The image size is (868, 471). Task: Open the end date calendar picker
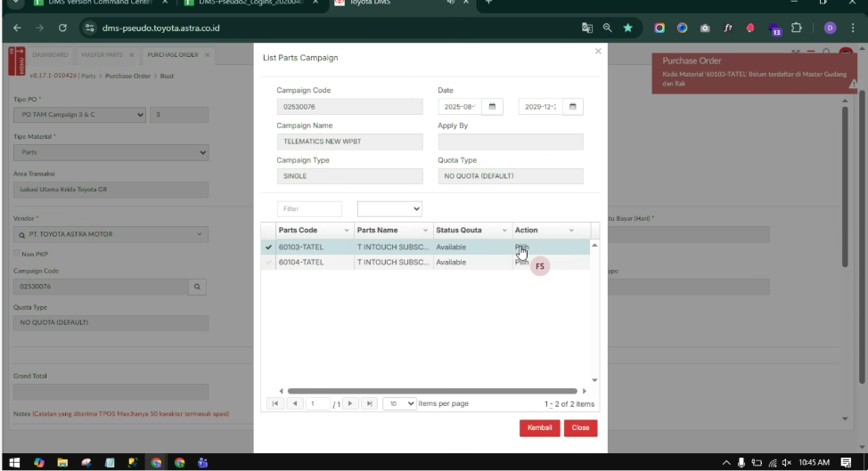(x=573, y=107)
